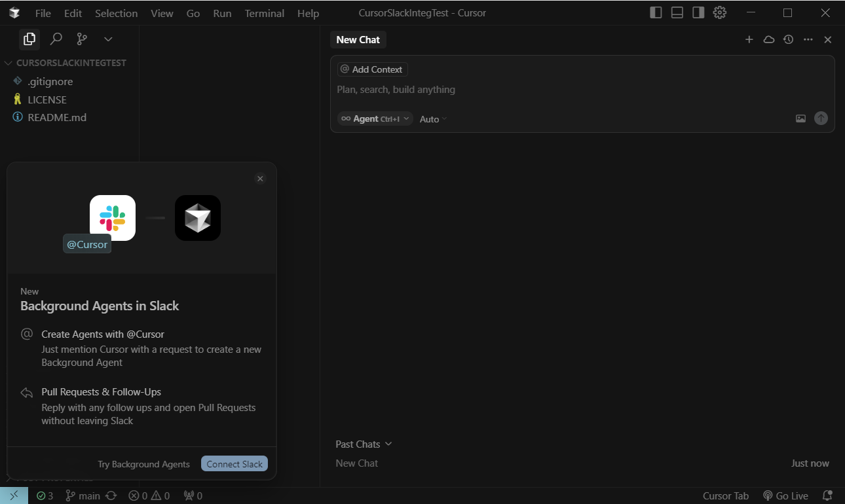Submit the chat prompt with the arrow icon
845x504 pixels.
coord(821,118)
